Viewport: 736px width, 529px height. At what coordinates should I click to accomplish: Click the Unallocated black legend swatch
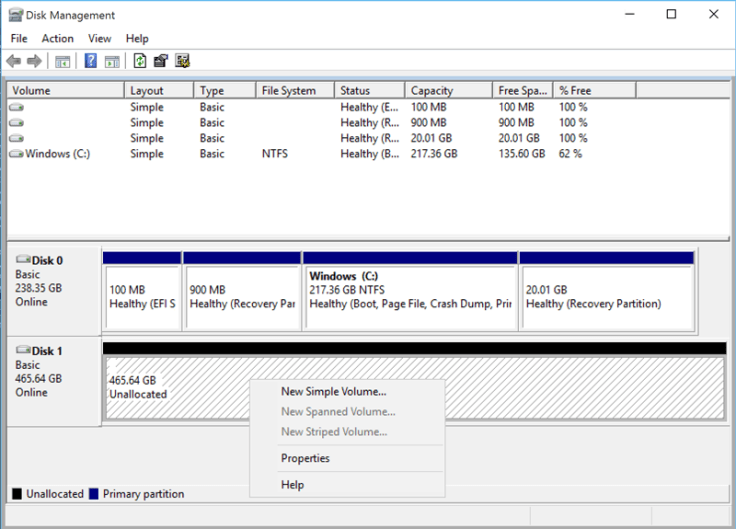[17, 494]
